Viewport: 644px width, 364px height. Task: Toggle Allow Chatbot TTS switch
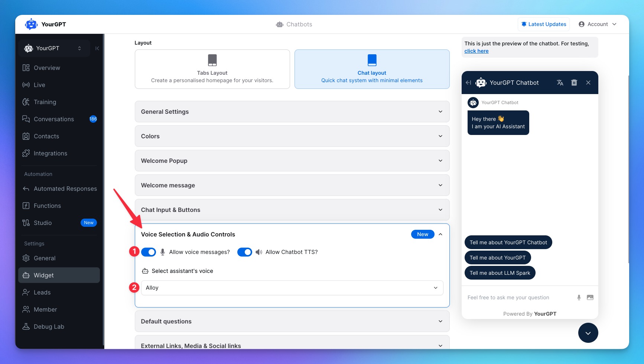[x=245, y=252]
